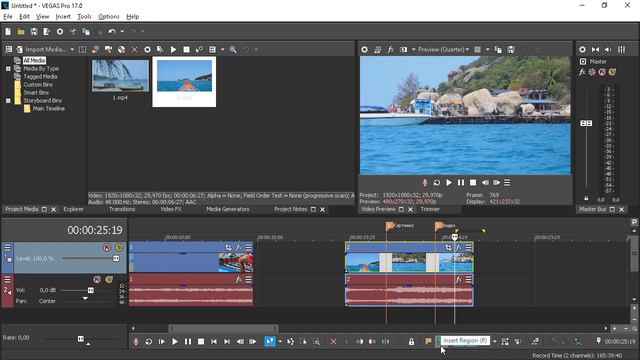This screenshot has height=360, width=640.
Task: Open Master FX icon in Master Bus
Action: [582, 72]
